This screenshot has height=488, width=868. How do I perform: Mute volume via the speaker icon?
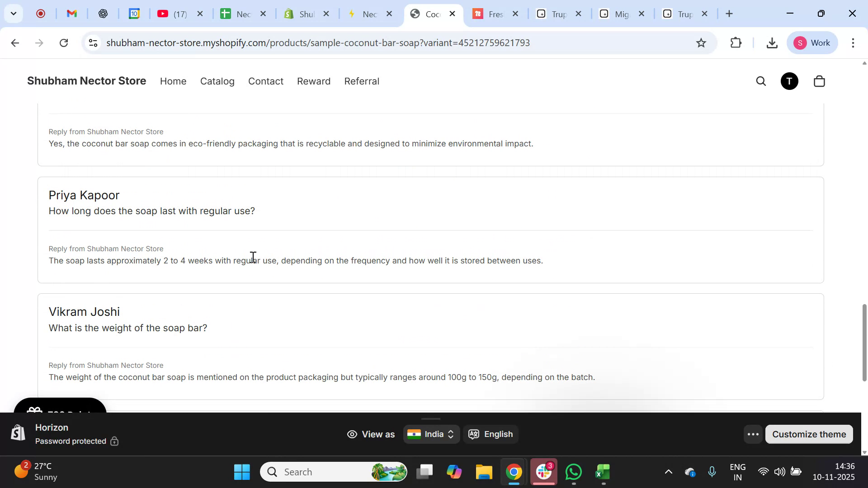pos(780,472)
